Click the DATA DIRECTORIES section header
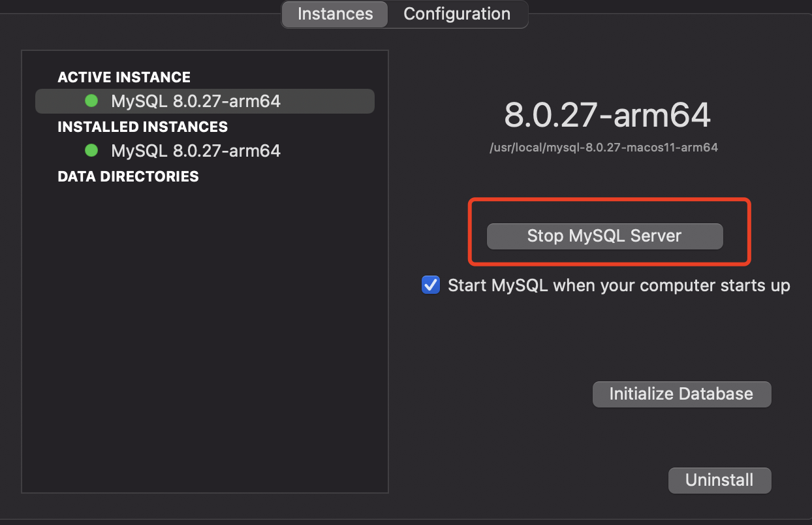 (x=128, y=176)
